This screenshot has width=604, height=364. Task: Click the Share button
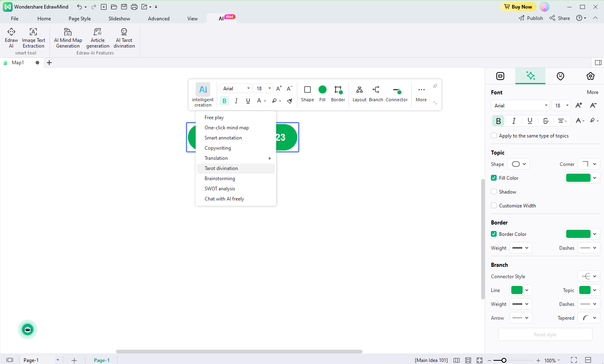click(560, 18)
